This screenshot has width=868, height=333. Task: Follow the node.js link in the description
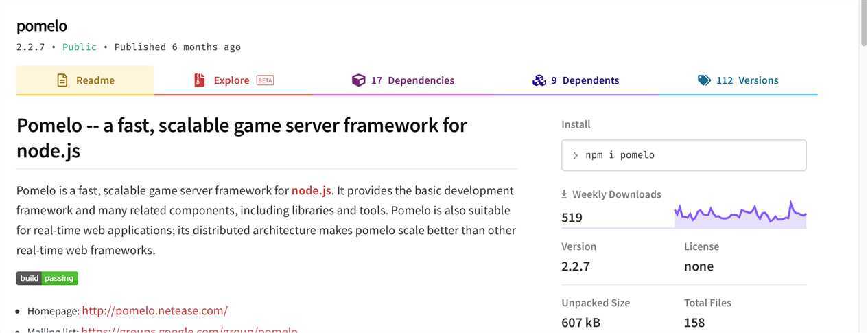pos(312,190)
